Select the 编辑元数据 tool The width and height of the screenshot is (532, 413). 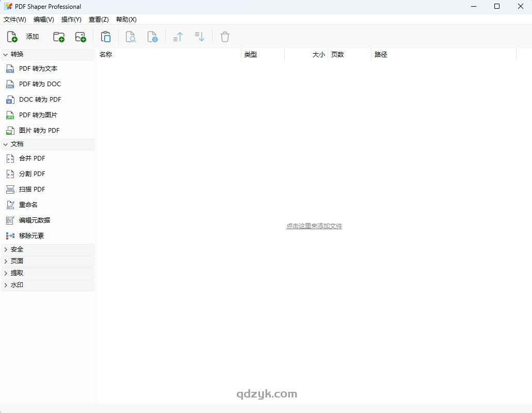click(x=34, y=220)
